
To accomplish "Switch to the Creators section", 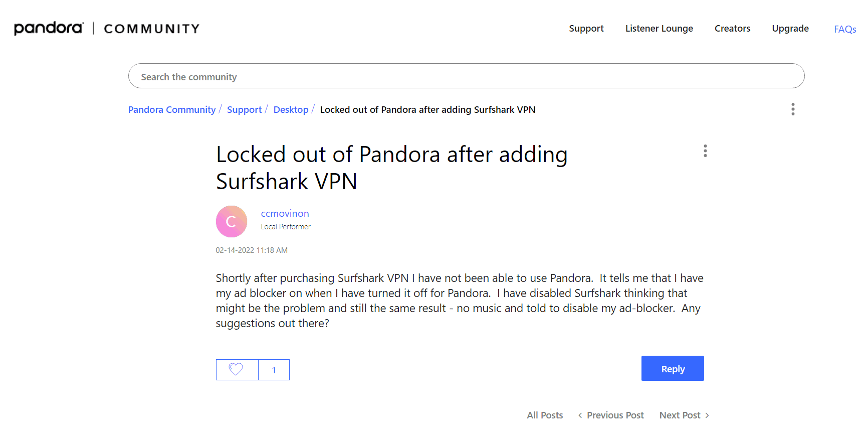I will tap(732, 29).
